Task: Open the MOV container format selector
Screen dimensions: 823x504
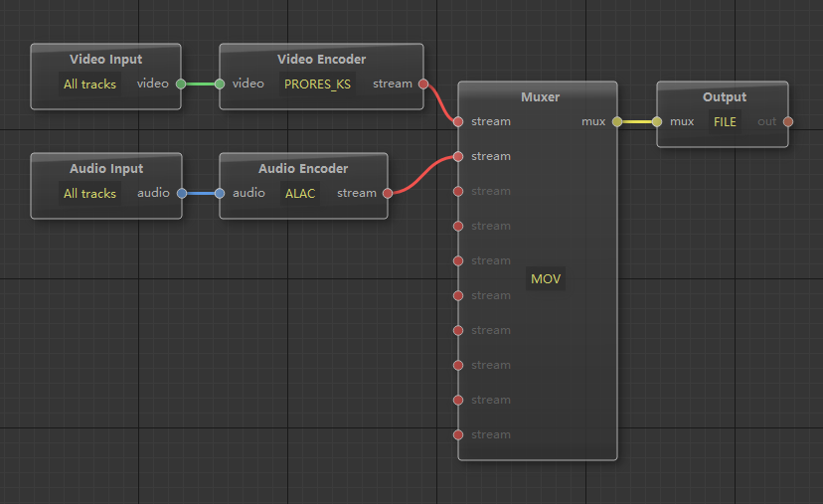Action: [546, 279]
